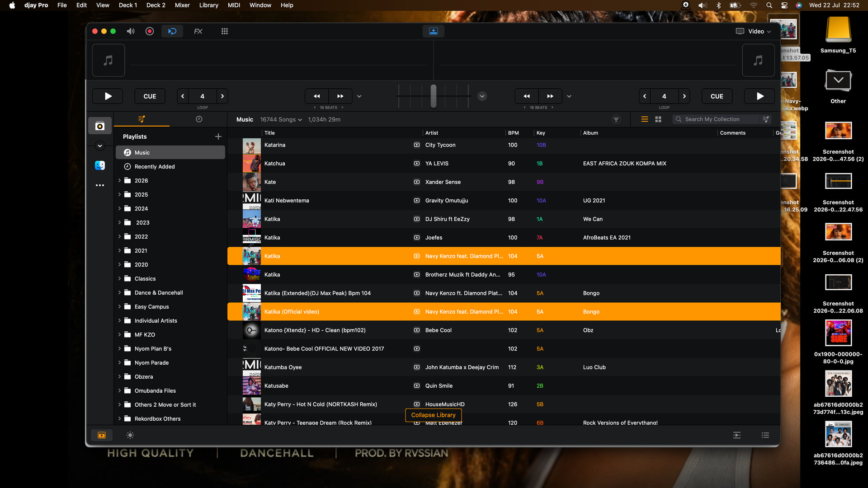
Task: Set CUE point on Deck 2
Action: [x=717, y=96]
